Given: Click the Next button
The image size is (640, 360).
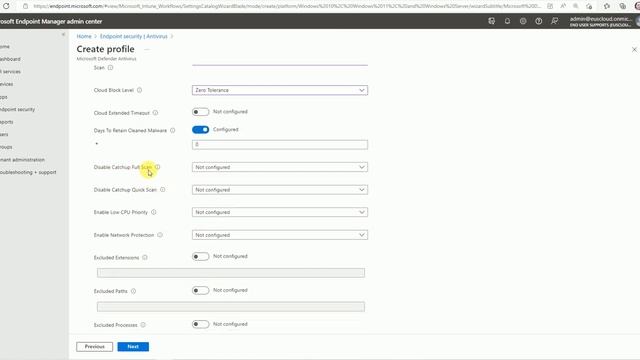Looking at the screenshot, I should [x=133, y=347].
